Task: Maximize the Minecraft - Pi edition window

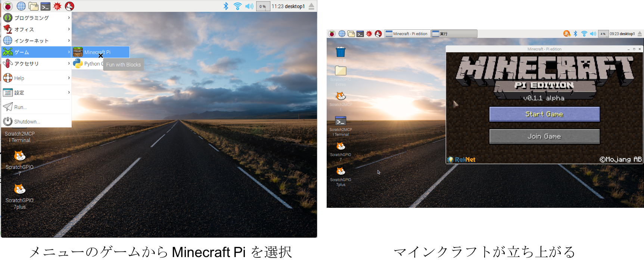Action: coord(634,49)
